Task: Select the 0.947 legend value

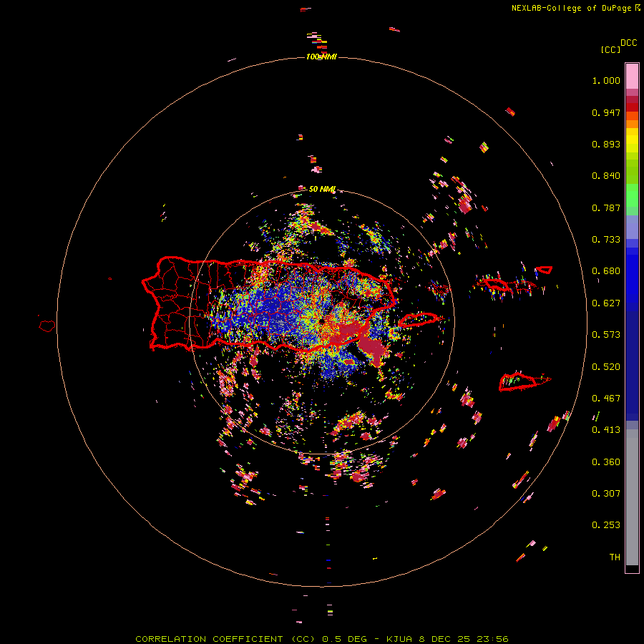Action: point(606,112)
